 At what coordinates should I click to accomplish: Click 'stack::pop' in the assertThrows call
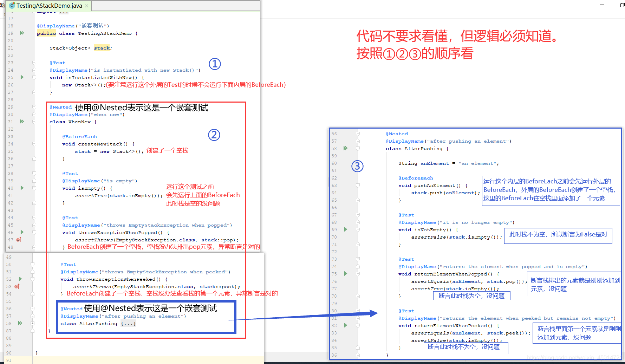tap(217, 240)
